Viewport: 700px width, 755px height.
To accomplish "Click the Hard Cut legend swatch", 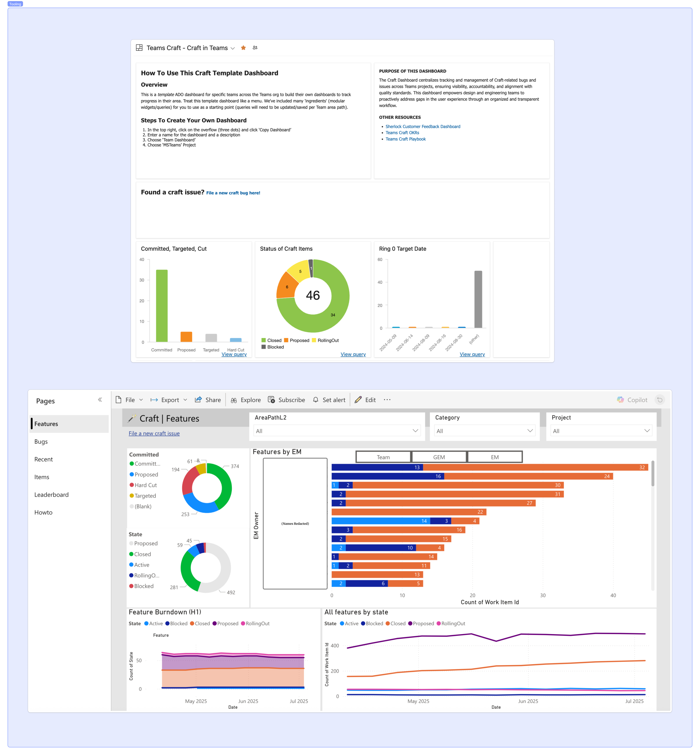I will 132,485.
